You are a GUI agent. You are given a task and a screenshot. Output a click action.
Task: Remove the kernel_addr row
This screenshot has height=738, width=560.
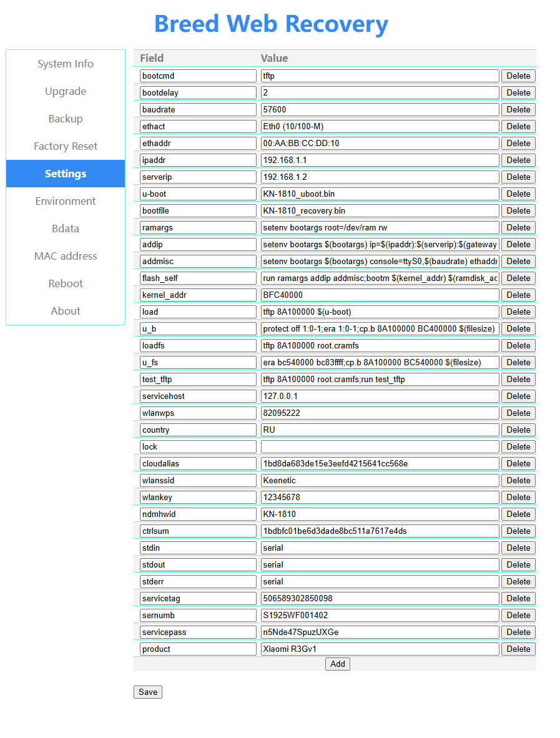point(518,295)
